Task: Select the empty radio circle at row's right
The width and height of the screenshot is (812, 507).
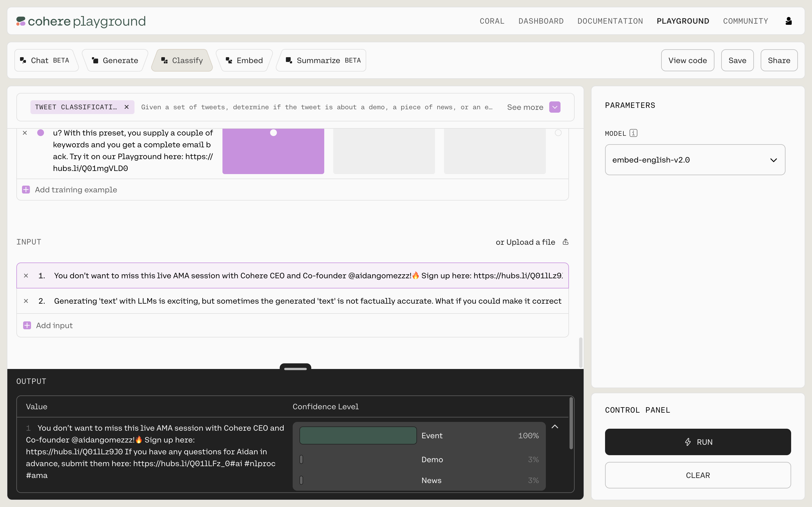Action: 558,133
